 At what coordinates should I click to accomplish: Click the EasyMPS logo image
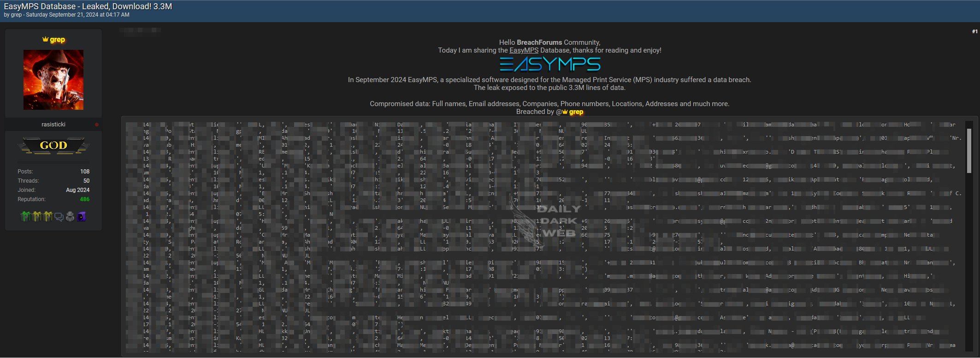point(549,65)
